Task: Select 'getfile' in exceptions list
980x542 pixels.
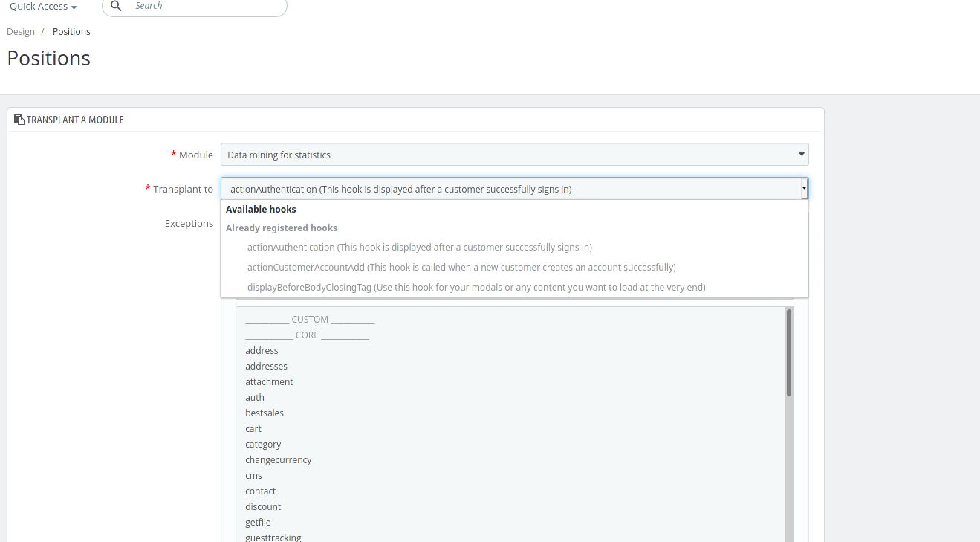Action: click(x=510, y=523)
